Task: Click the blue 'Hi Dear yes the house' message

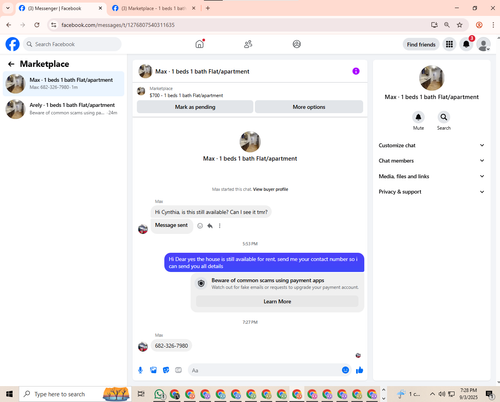Action: coord(264,262)
